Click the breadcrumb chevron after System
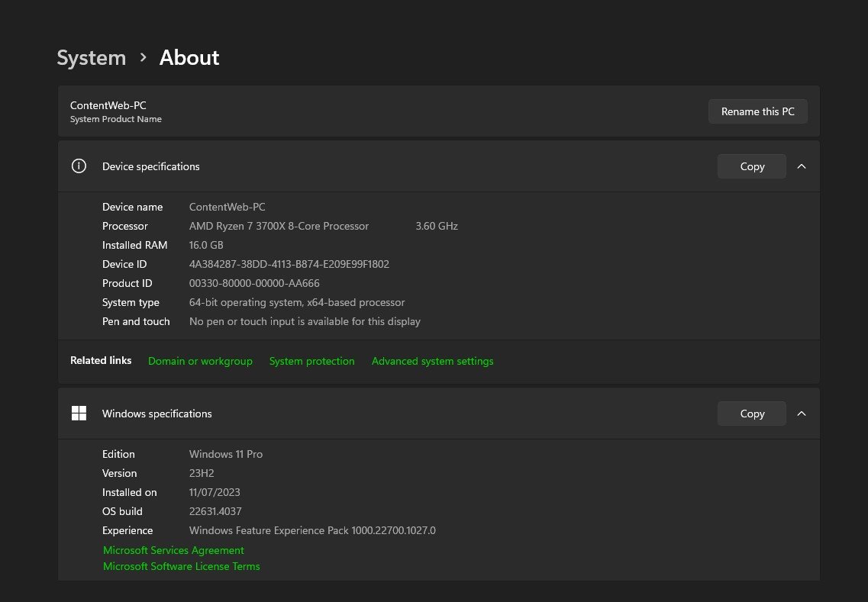Image resolution: width=868 pixels, height=602 pixels. 143,58
